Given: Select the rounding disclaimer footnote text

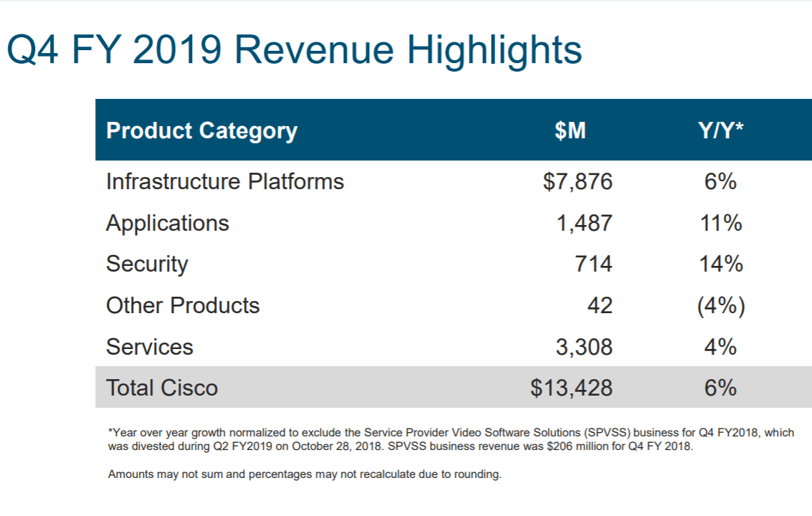Looking at the screenshot, I should (x=305, y=474).
